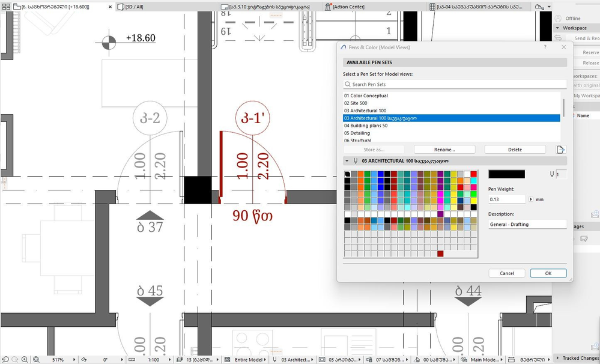This screenshot has width=600, height=364.
Task: Collapse the 03 ARCHITECTURAL 100 pen table section
Action: click(347, 161)
